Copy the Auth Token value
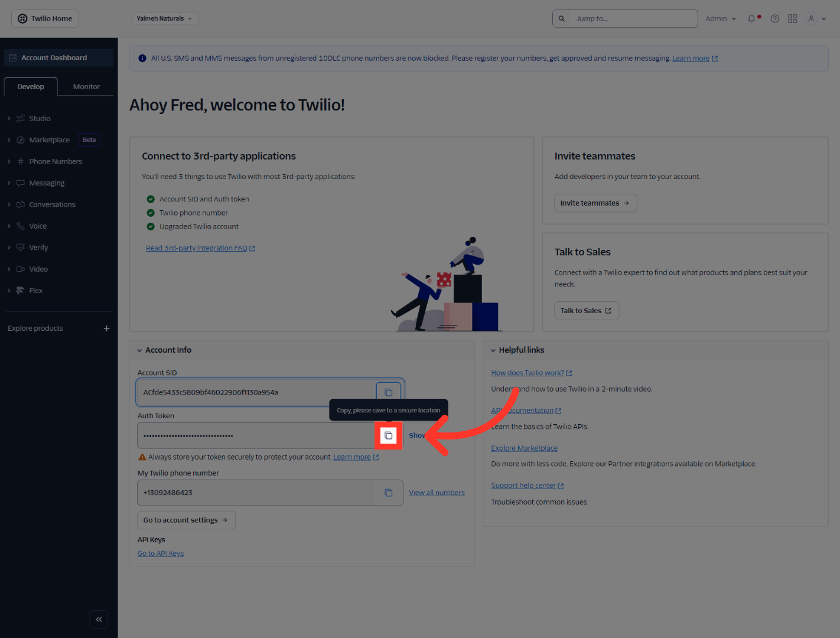Viewport: 840px width, 638px height. (388, 435)
